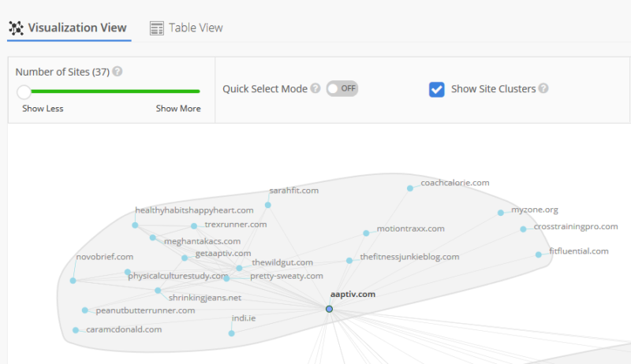Uncheck the Show Site Clusters checkbox
The height and width of the screenshot is (364, 631).
[x=437, y=89]
